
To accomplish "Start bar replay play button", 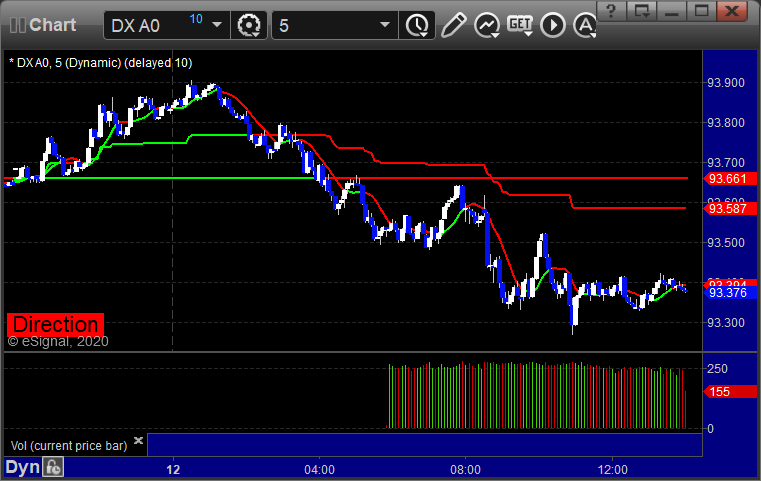I will tap(553, 25).
